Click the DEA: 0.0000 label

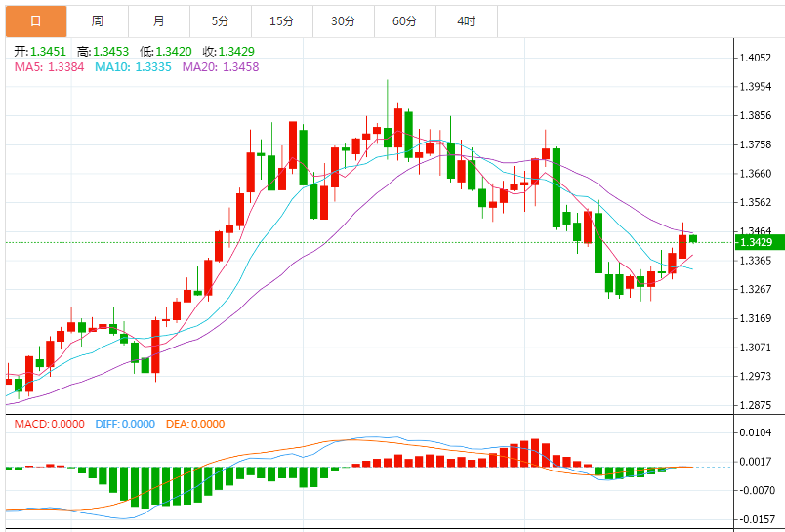pos(195,424)
